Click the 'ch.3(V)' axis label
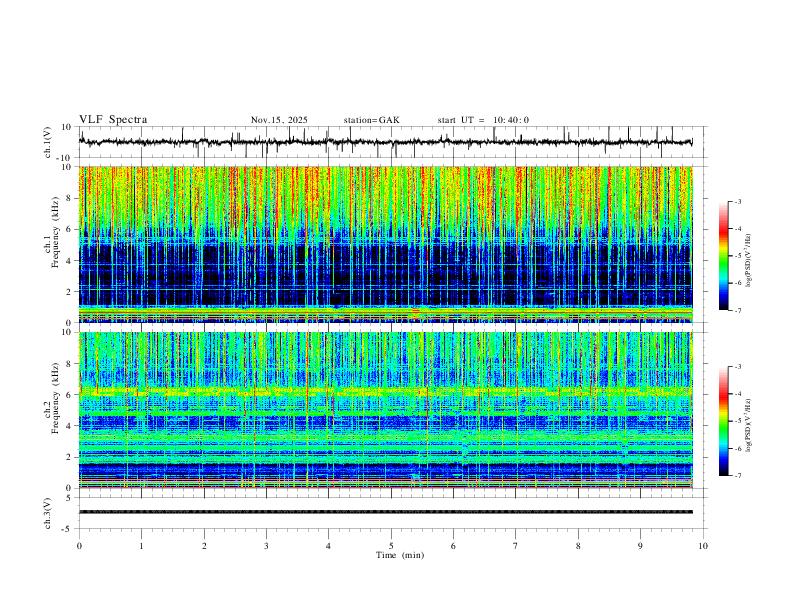Image resolution: width=792 pixels, height=612 pixels. pyautogui.click(x=48, y=513)
